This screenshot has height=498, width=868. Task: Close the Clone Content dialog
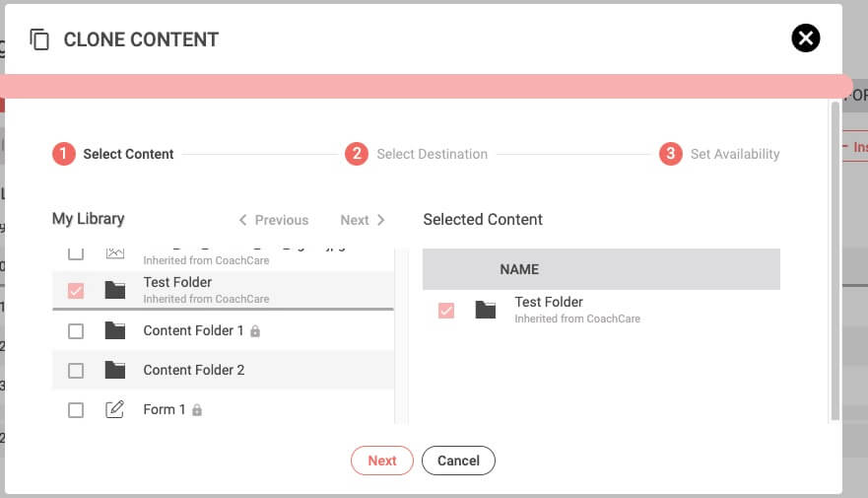pos(806,38)
